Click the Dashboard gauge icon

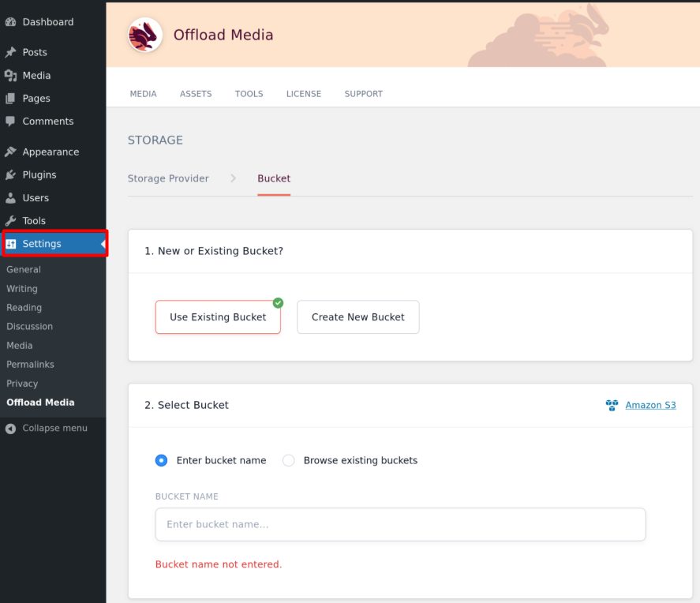(x=11, y=22)
